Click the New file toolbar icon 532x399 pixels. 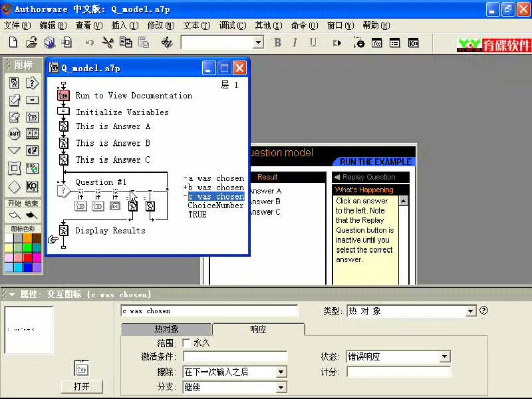coord(13,43)
